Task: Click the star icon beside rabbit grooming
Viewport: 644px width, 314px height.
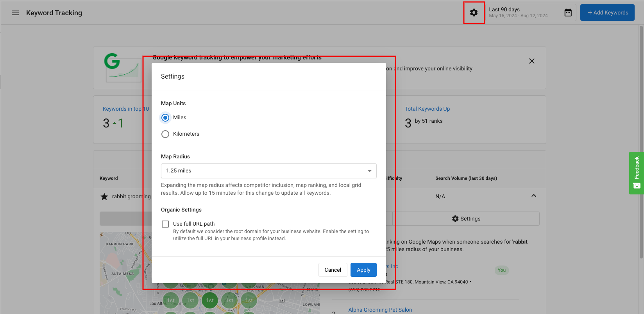Action: [x=104, y=197]
